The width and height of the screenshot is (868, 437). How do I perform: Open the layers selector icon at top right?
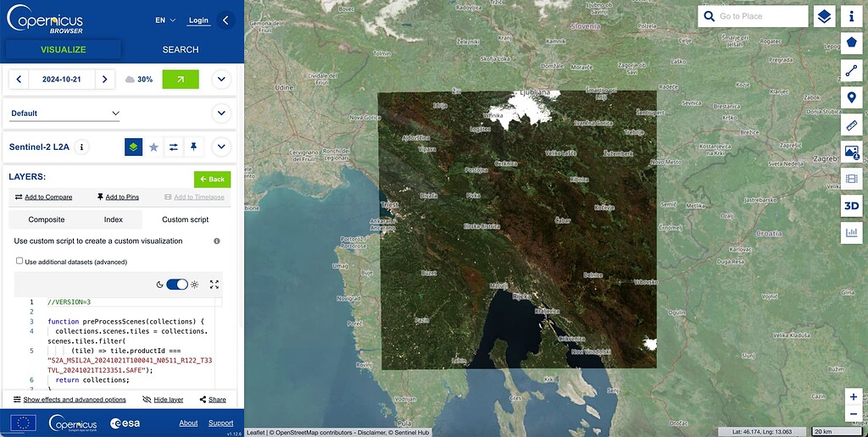[x=824, y=16]
